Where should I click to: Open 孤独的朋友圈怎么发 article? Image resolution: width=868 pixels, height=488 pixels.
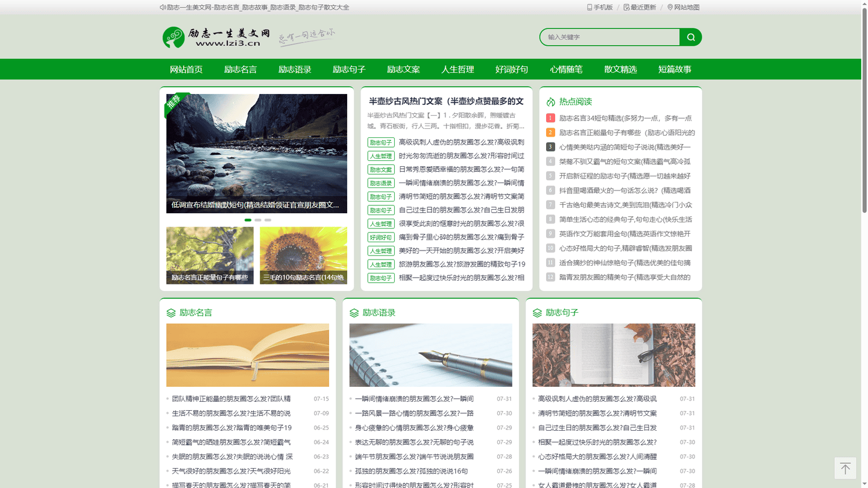click(x=411, y=471)
